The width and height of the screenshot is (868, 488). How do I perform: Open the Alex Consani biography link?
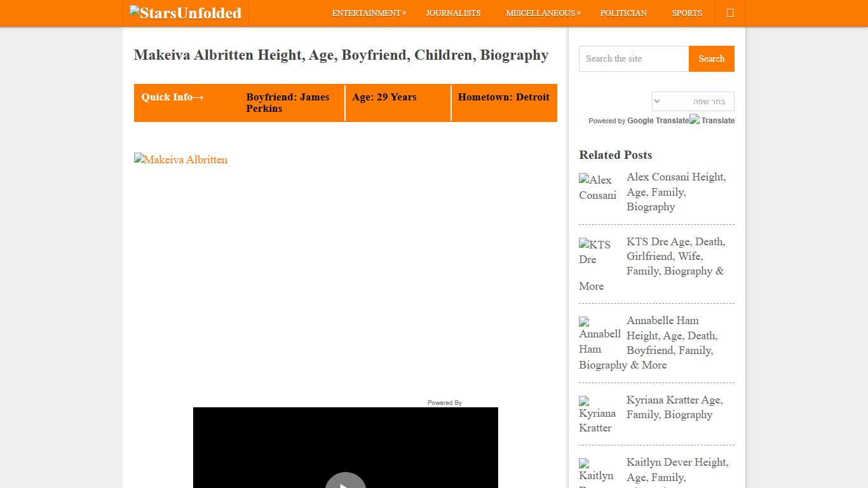pyautogui.click(x=675, y=191)
